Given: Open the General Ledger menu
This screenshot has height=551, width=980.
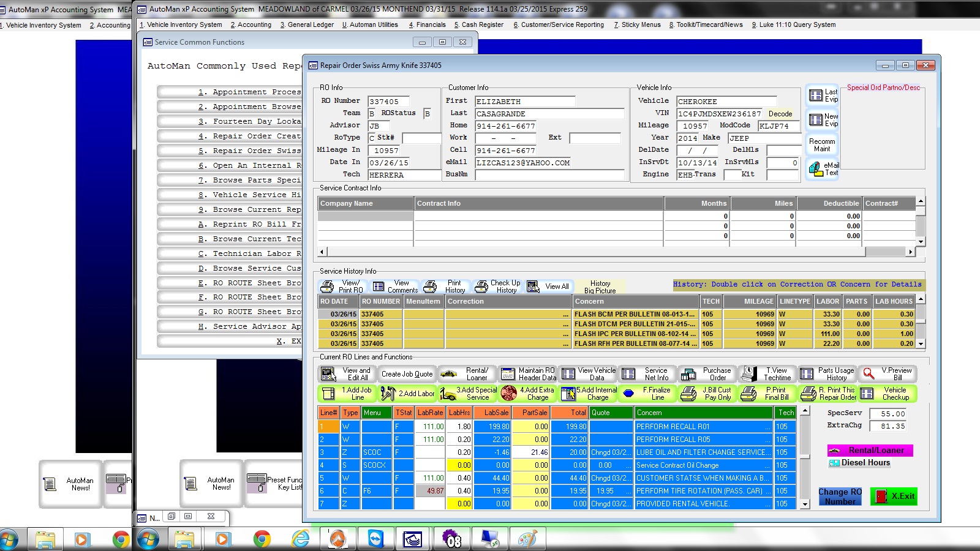Looking at the screenshot, I should [307, 24].
